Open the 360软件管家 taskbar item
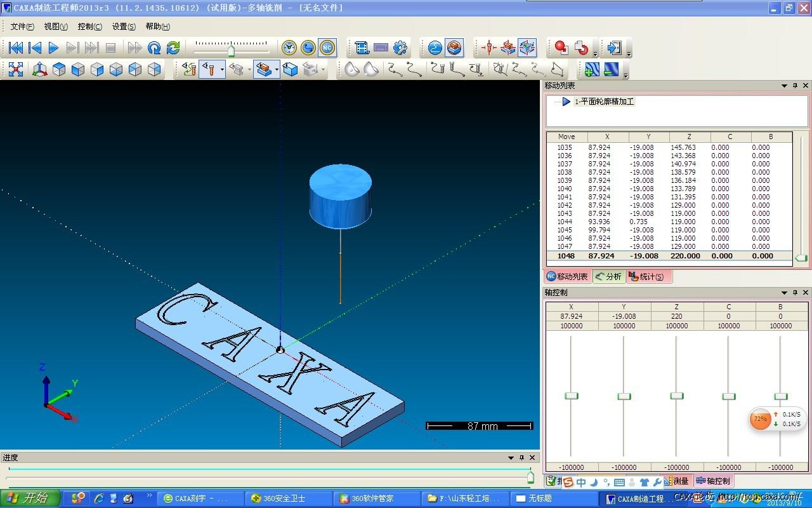 377,498
